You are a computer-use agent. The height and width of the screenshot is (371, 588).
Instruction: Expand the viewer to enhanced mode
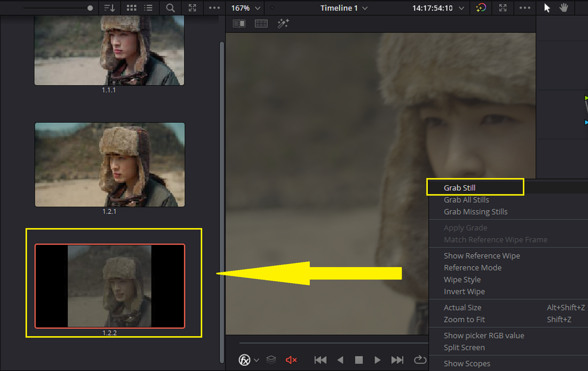point(503,8)
